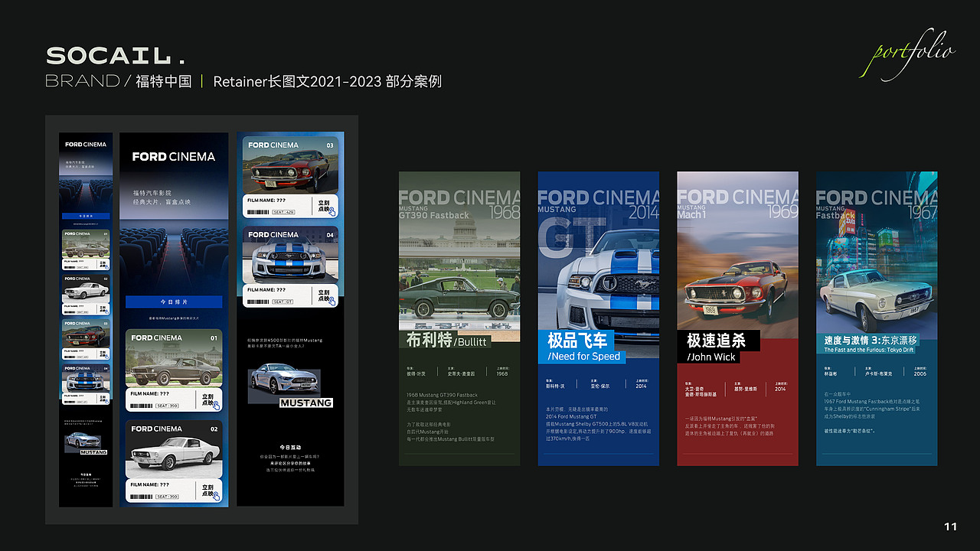Open the enlarged film 04 blue-striped Mustang photo
The image size is (980, 551).
tap(290, 253)
